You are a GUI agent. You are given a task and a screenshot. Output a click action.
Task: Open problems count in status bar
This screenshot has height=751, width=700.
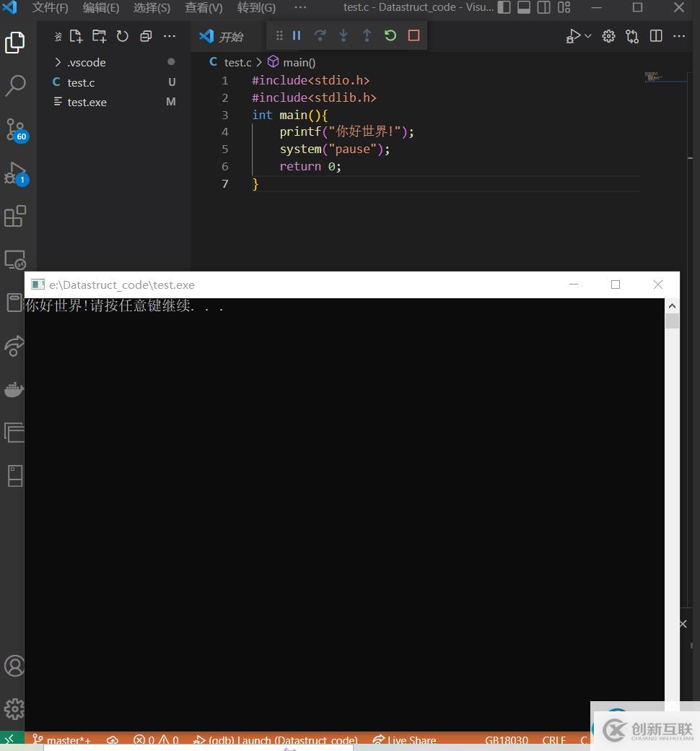coord(156,740)
